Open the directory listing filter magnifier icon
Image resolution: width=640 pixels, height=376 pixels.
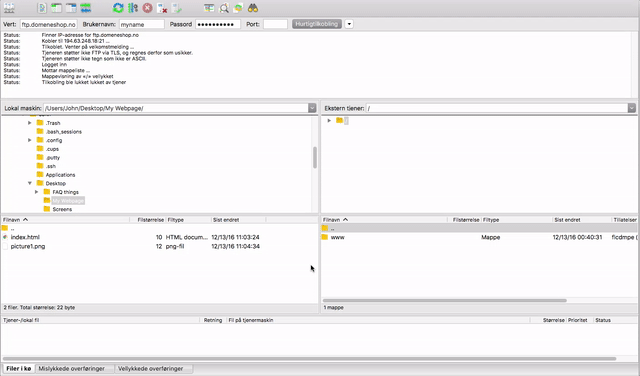point(224,8)
